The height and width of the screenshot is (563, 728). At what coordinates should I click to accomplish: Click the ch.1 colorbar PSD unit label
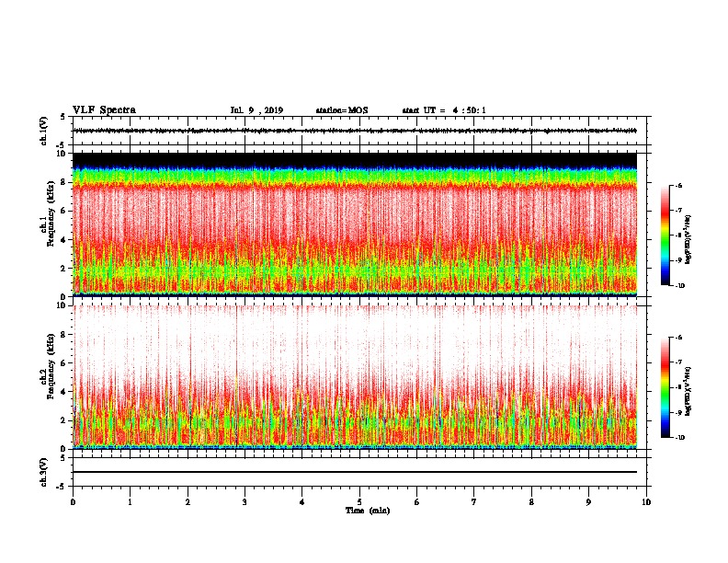tap(688, 240)
